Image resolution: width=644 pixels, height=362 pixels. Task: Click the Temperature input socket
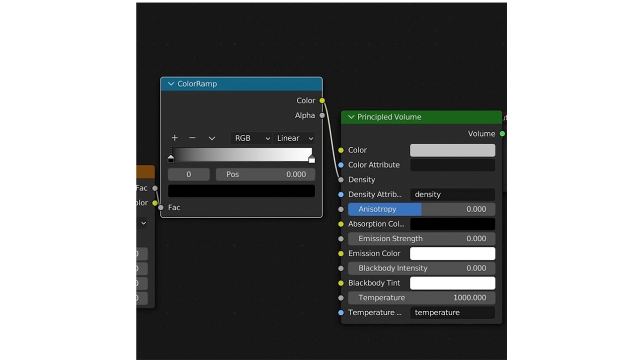341,298
